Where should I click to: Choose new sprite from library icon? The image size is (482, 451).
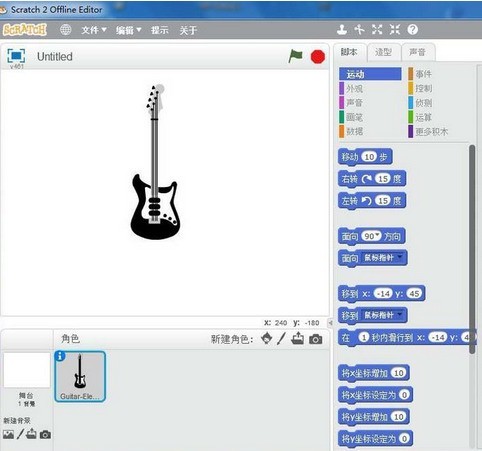(266, 339)
